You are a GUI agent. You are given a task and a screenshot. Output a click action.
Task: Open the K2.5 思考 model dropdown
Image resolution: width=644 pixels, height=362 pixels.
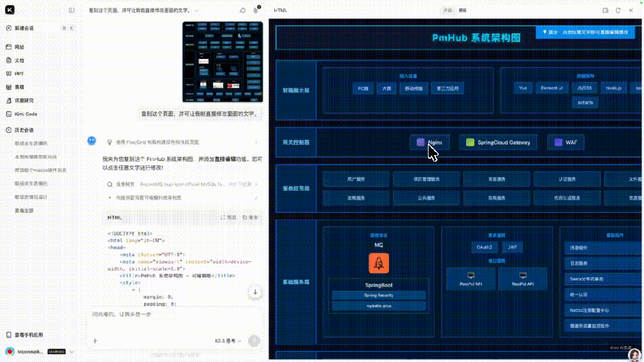tap(230, 340)
